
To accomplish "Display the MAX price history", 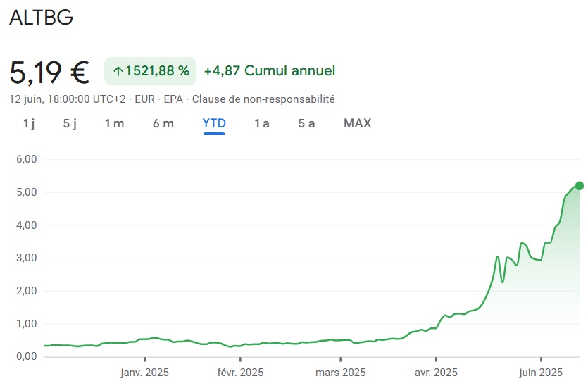I will point(357,123).
